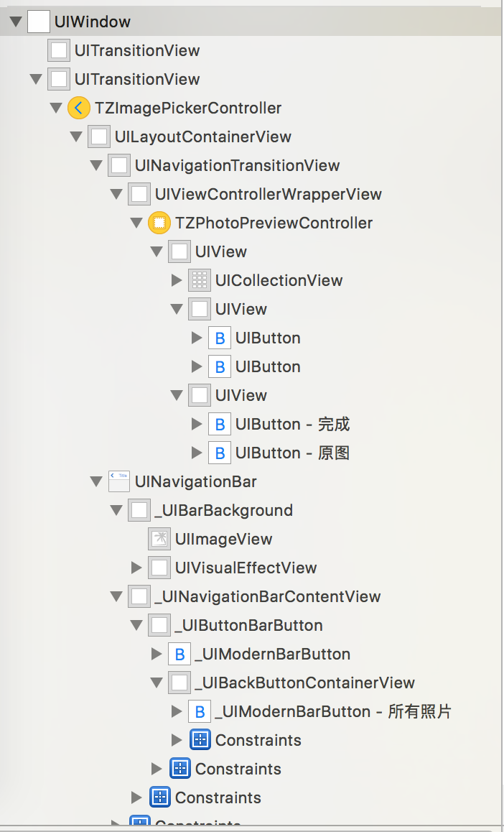This screenshot has height=832, width=504.
Task: Collapse the UIWindow disclosure triangle
Action: 16,22
